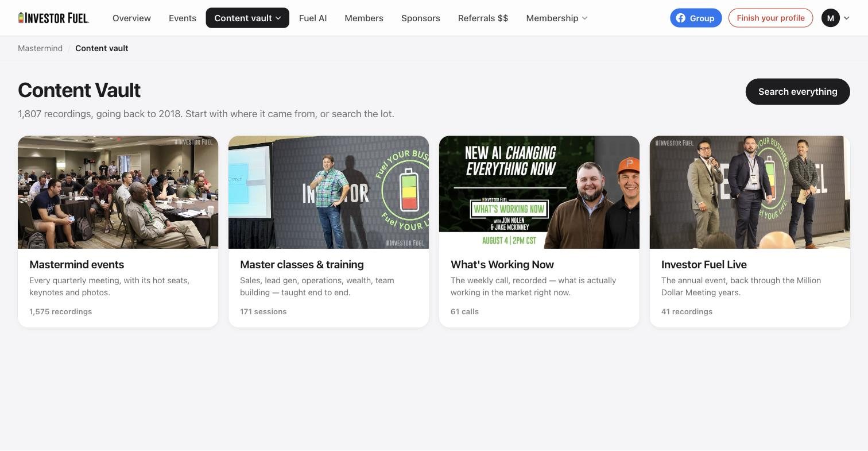Click the Facebook icon in Group button
This screenshot has width=868, height=451.
[x=680, y=18]
